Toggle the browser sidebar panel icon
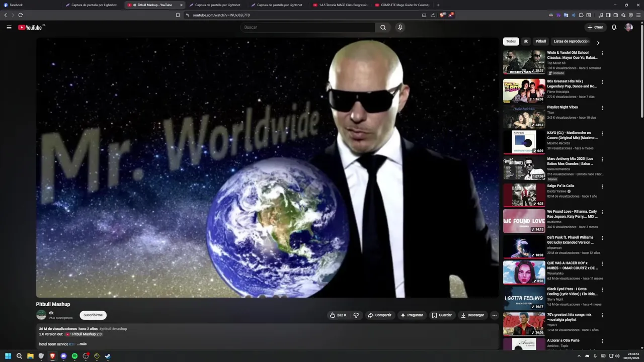 [608, 15]
